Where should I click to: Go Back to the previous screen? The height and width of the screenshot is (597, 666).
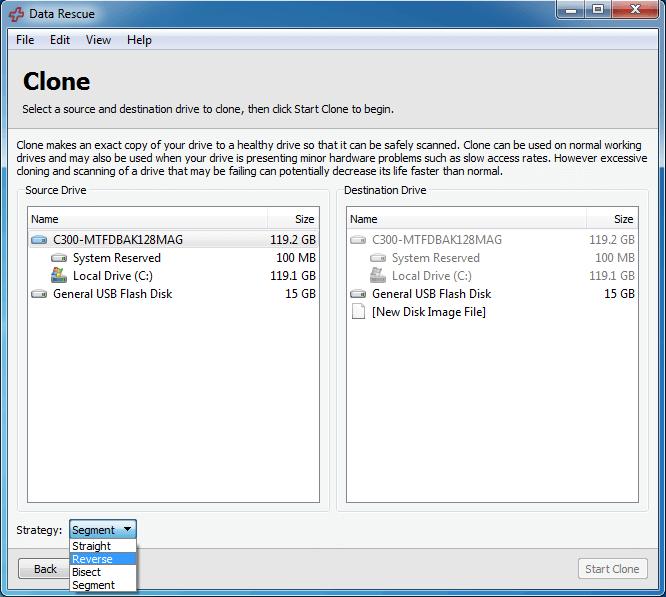pyautogui.click(x=44, y=569)
